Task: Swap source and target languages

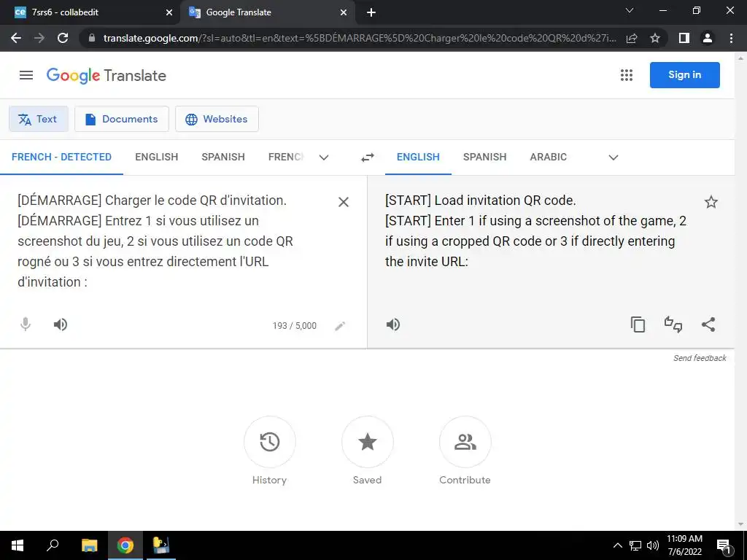Action: pos(368,157)
